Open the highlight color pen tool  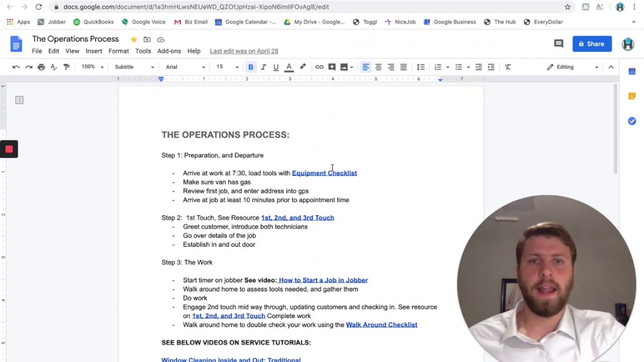point(302,67)
